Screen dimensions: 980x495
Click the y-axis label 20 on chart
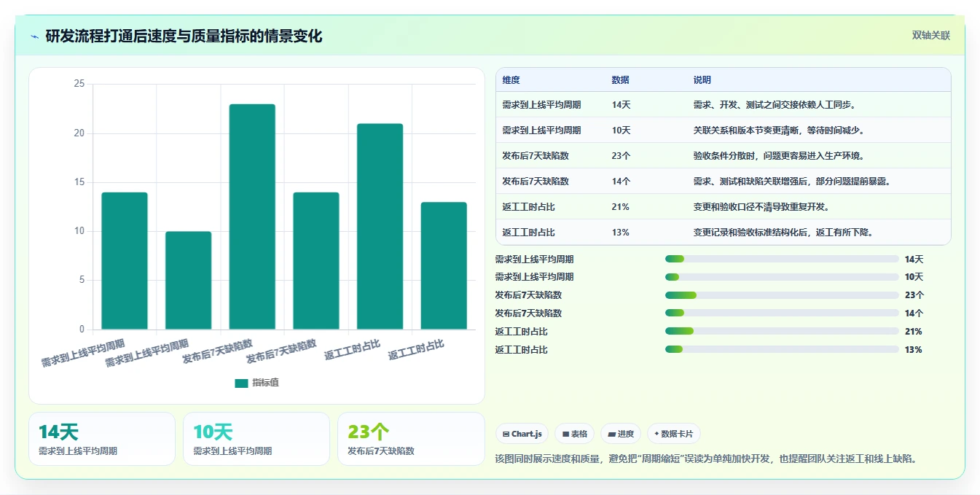(79, 133)
